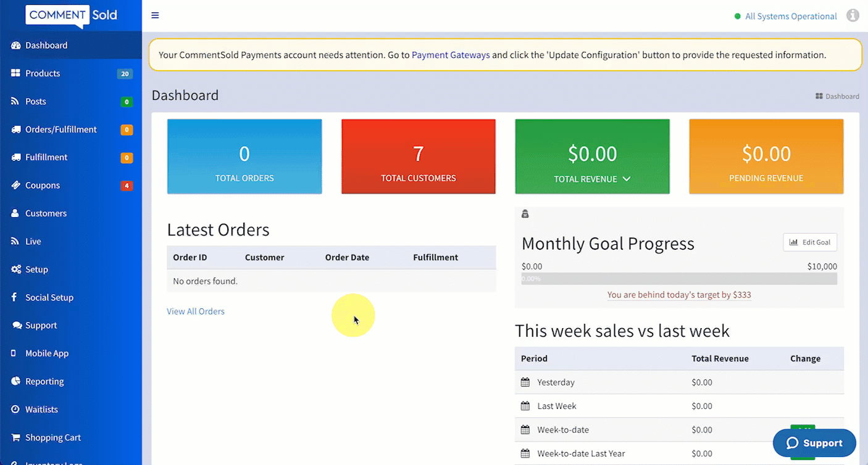Click the Total Customers red tile
Screen dimensions: 868x465
[418, 157]
